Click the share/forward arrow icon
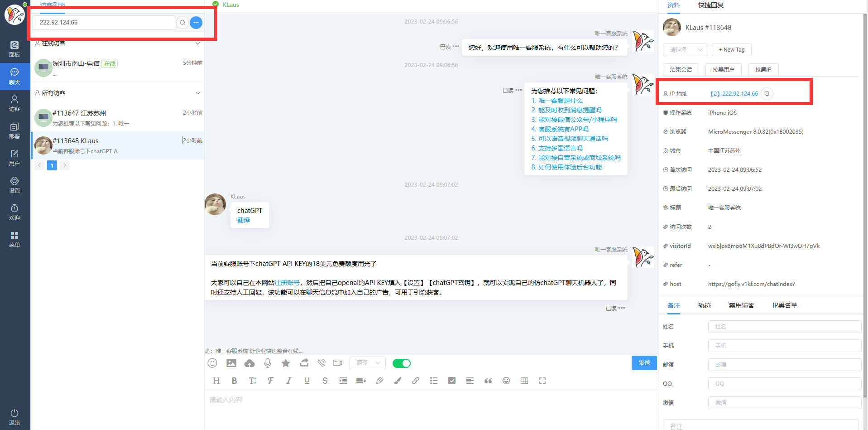Viewport: 868px width, 430px height. 304,363
